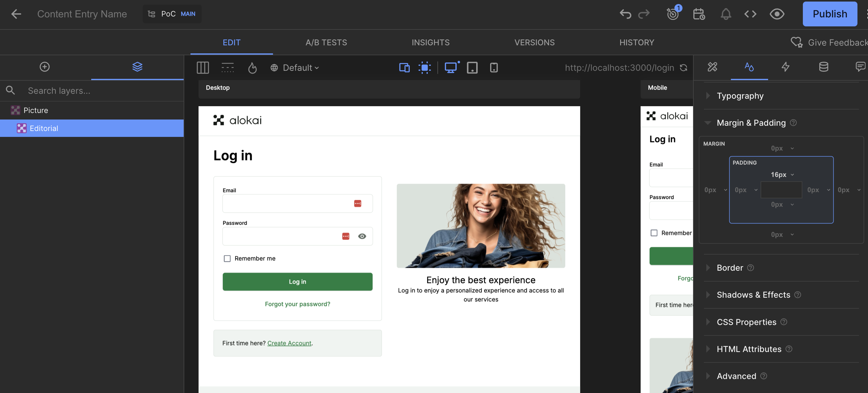
Task: Check the Remember checkbox in Mobile preview
Action: click(x=654, y=233)
